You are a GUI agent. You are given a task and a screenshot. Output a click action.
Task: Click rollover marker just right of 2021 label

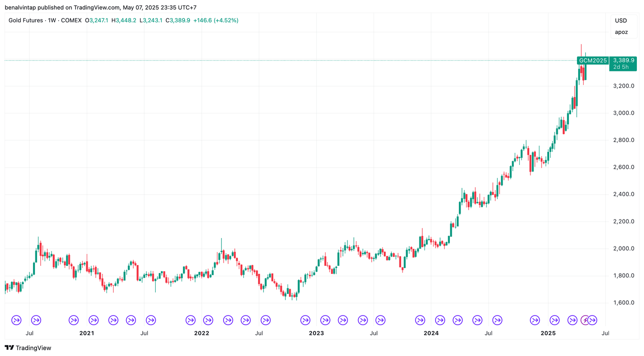[x=93, y=320]
